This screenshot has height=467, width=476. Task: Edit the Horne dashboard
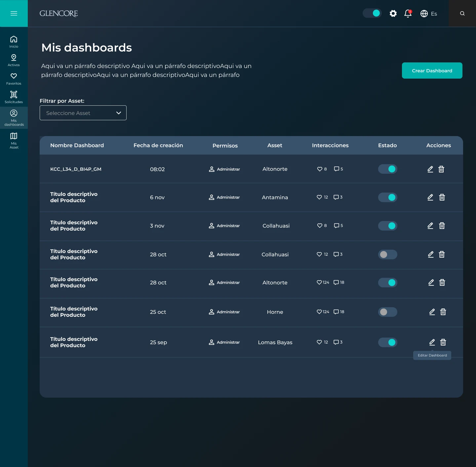click(432, 312)
